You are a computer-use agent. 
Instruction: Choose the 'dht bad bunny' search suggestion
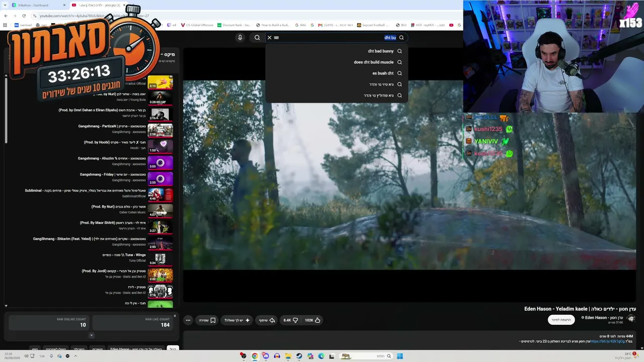click(336, 51)
